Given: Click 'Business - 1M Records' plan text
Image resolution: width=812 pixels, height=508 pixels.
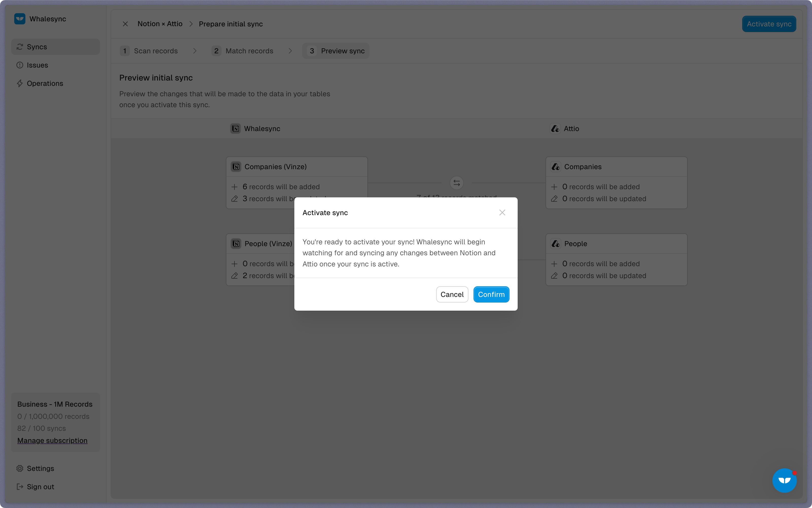Looking at the screenshot, I should (x=55, y=404).
